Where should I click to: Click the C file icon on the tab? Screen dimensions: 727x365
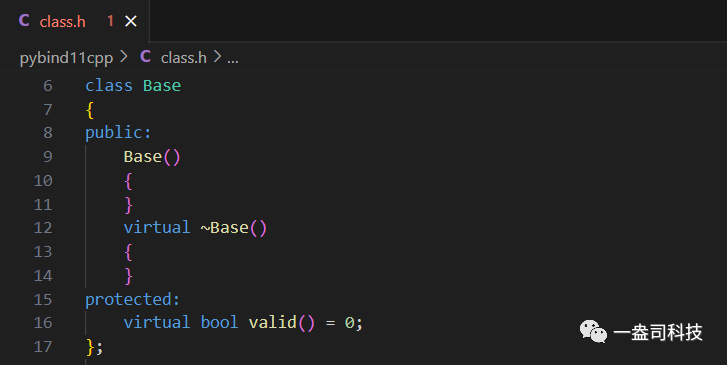click(x=24, y=21)
